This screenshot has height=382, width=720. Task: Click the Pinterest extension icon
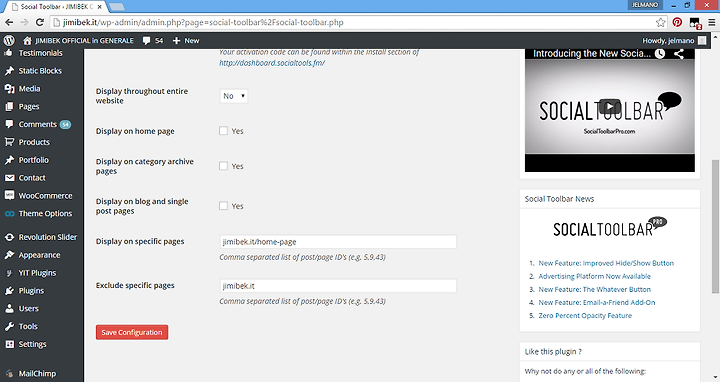pyautogui.click(x=677, y=22)
